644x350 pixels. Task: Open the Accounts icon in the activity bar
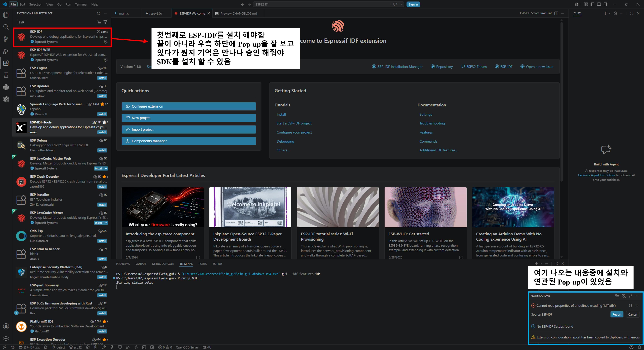point(6,326)
